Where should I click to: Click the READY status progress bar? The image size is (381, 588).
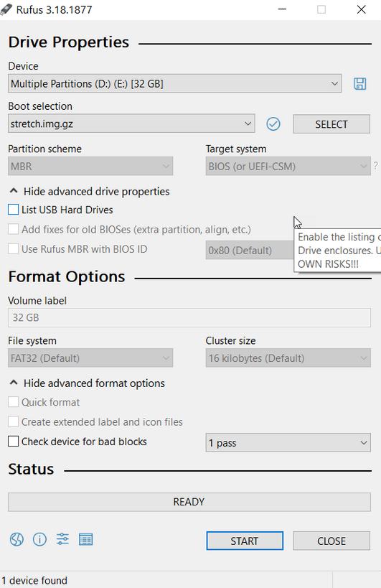189,502
